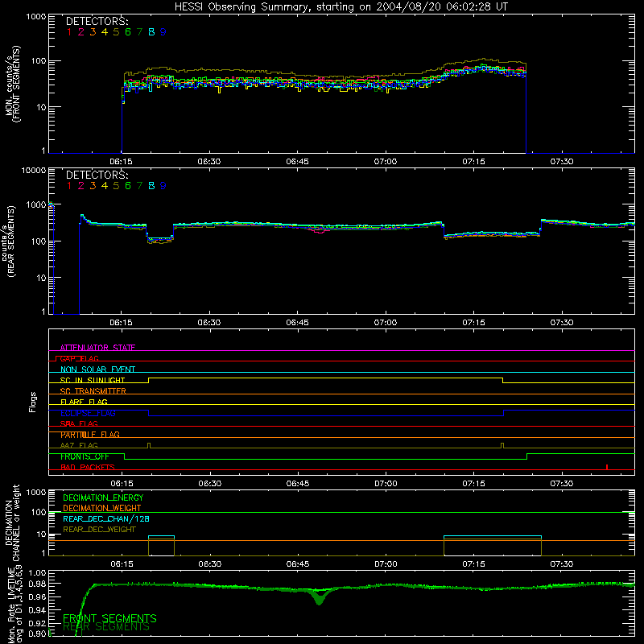Viewport: 644px width, 644px height.
Task: Click the livetime dip near 06:49
Action: pos(319,597)
